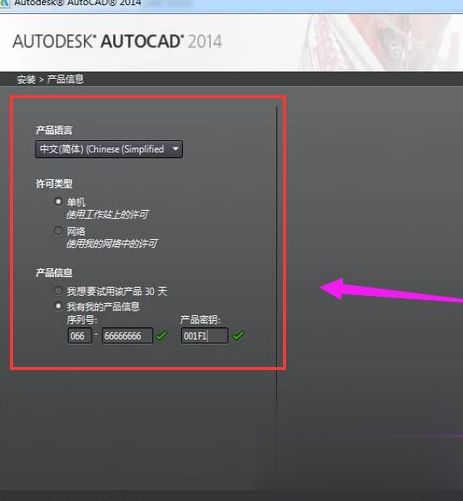Click the 安装 breadcrumb text

(x=26, y=80)
